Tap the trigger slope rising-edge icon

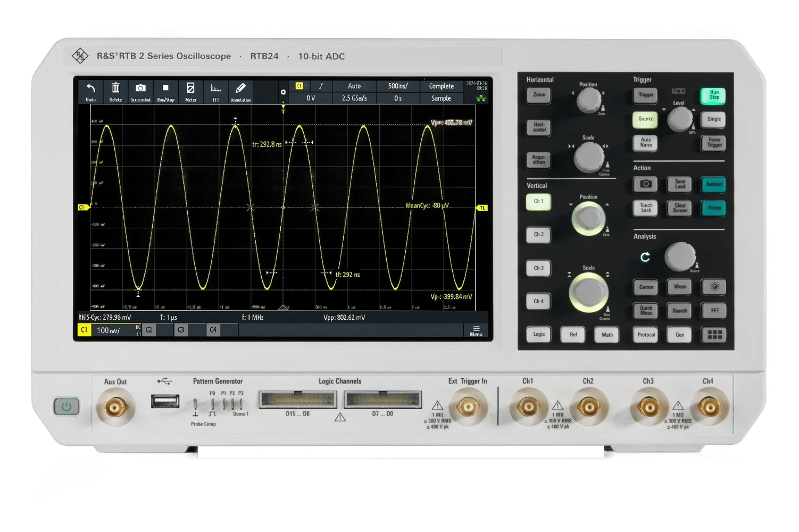point(321,86)
